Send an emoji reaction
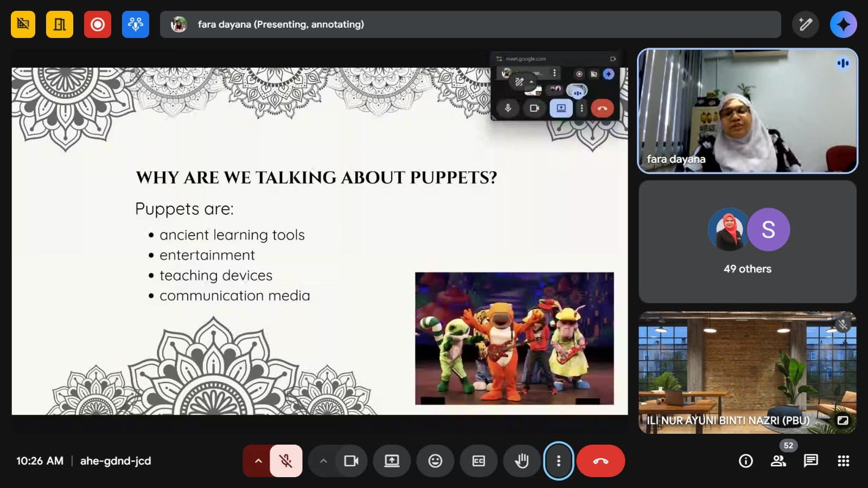 click(x=435, y=461)
